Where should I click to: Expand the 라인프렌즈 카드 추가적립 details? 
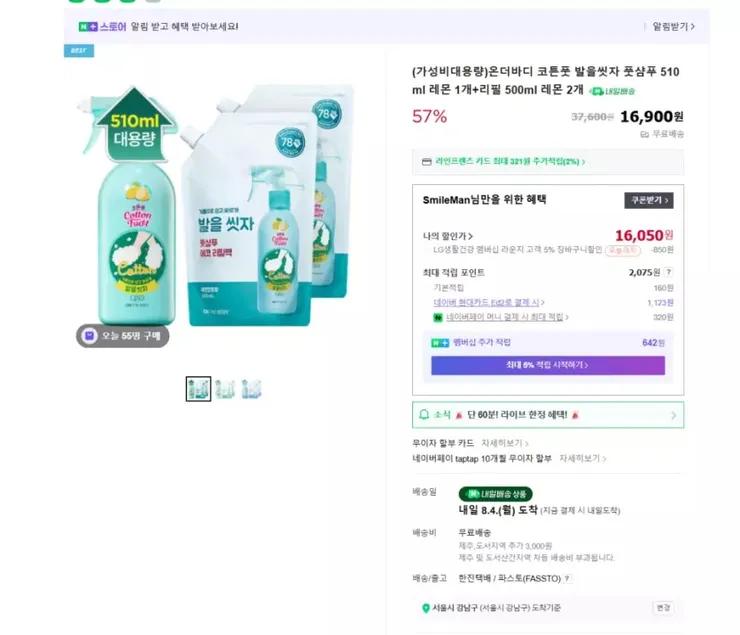(510, 161)
